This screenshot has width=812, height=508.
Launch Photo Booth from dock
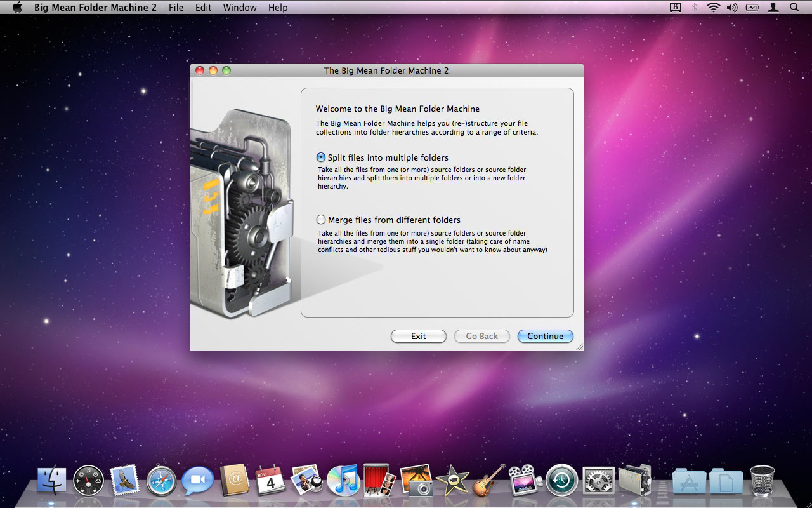click(379, 480)
